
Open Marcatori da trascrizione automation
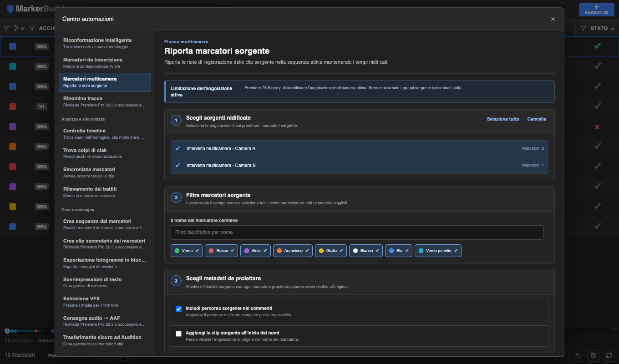click(x=105, y=63)
